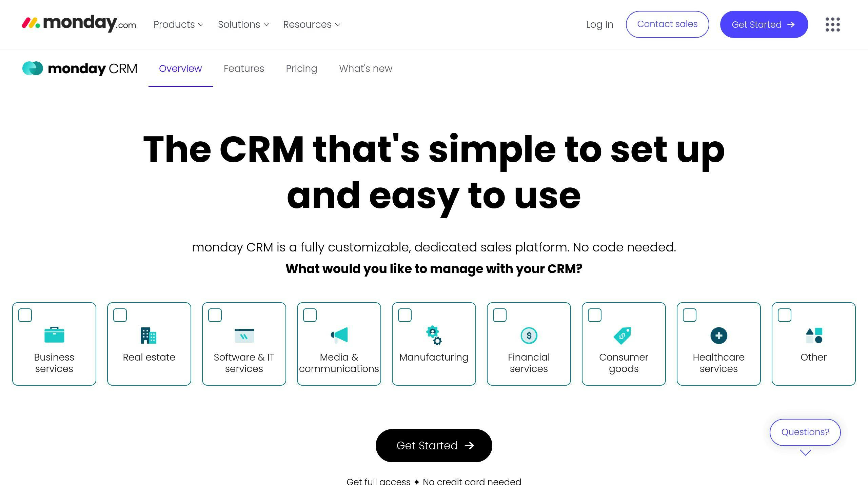
Task: Select the Software & IT services icon
Action: point(243,335)
